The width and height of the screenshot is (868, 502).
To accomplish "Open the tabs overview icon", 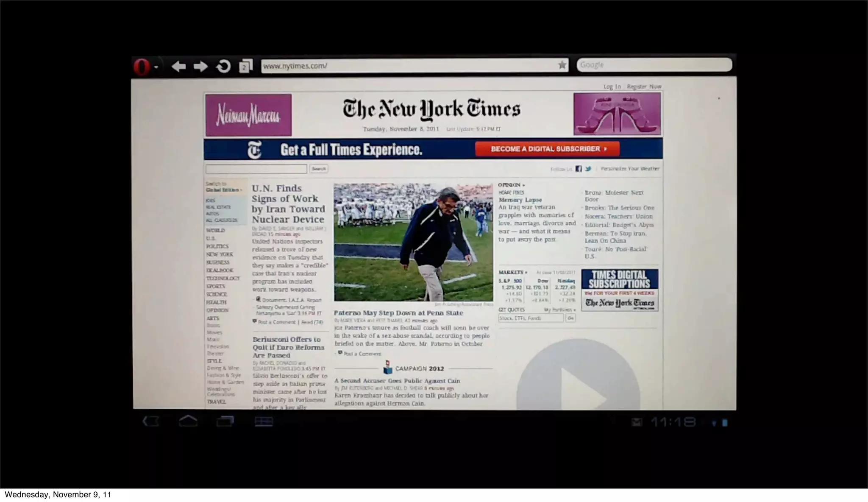I will pyautogui.click(x=245, y=66).
